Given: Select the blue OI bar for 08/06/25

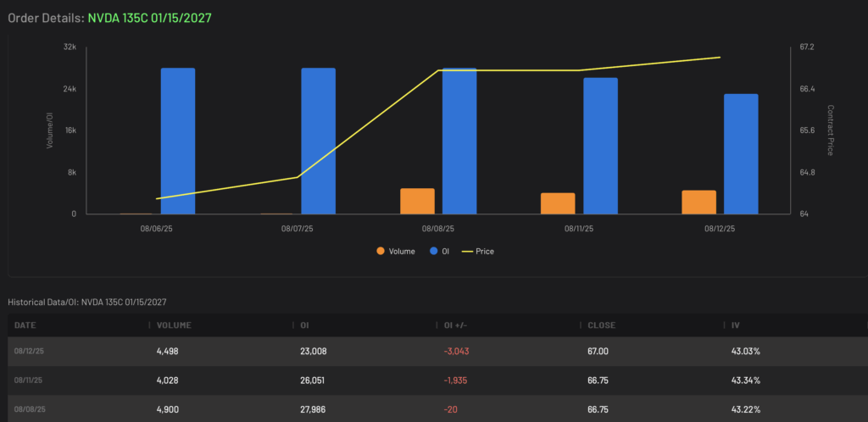Looking at the screenshot, I should [x=178, y=141].
